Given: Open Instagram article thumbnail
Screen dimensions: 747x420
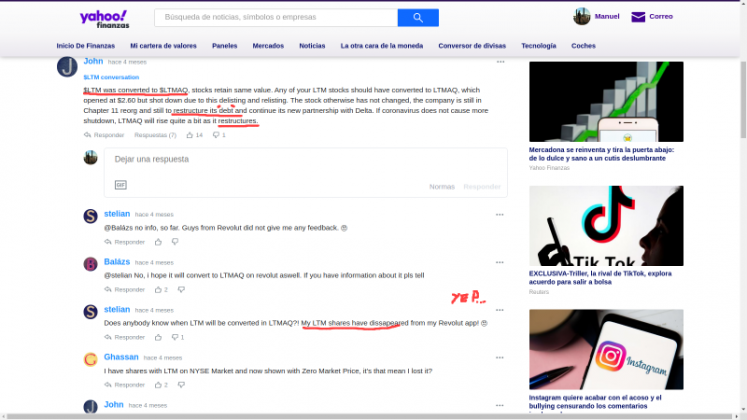Looking at the screenshot, I should 606,350.
